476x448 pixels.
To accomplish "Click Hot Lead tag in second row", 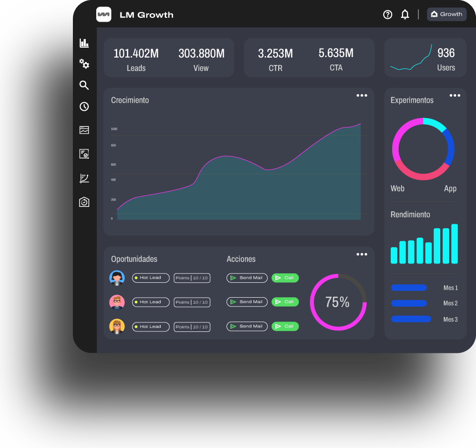I will pyautogui.click(x=151, y=302).
